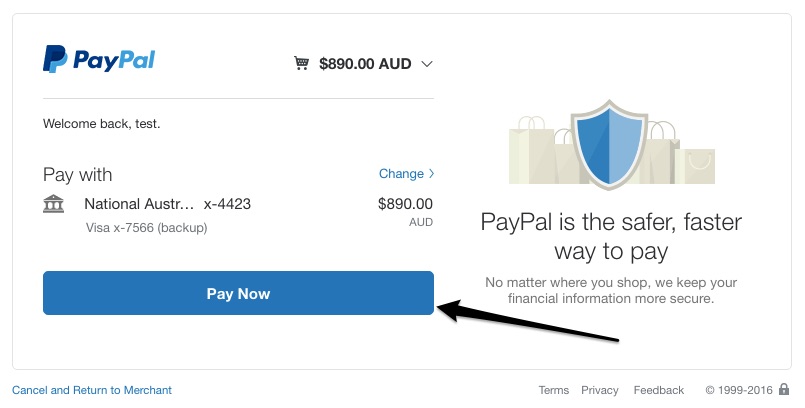Click the Welcome back, test. greeting

pyautogui.click(x=102, y=124)
